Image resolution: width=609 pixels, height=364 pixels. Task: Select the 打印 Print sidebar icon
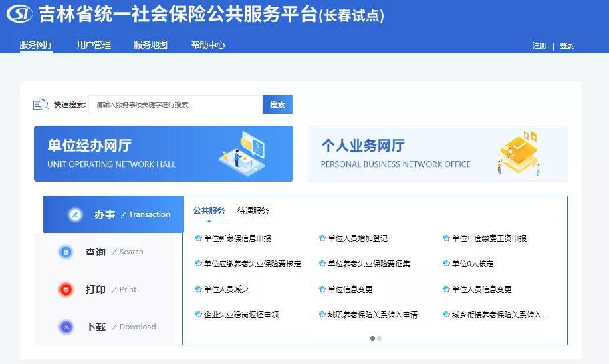tap(66, 289)
